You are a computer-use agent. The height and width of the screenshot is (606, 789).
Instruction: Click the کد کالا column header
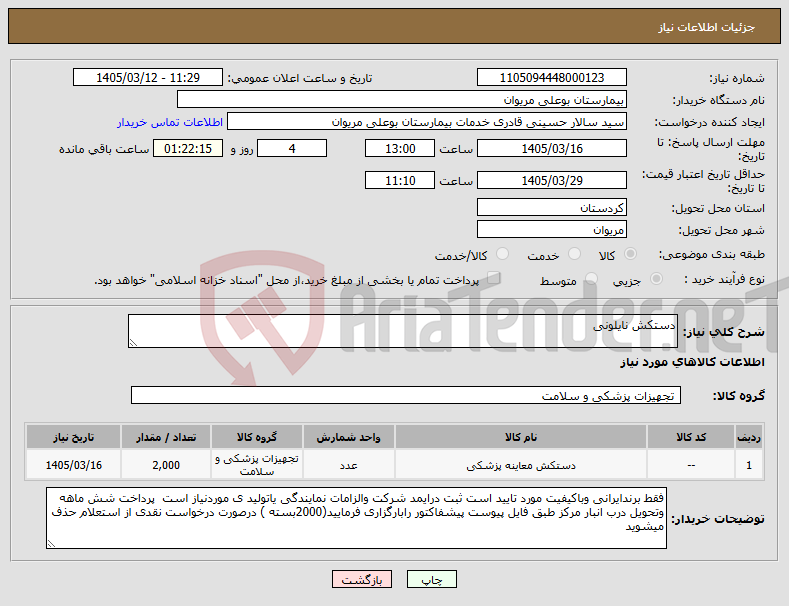[691, 437]
